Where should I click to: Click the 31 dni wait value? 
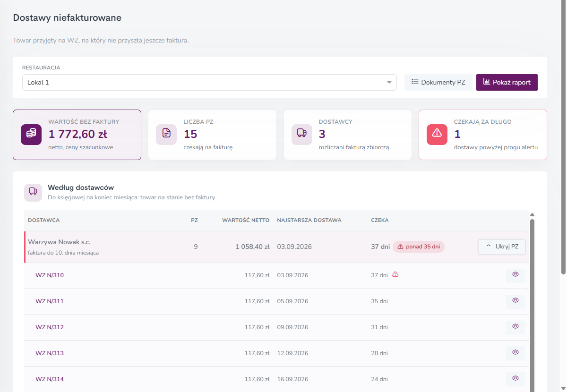[x=380, y=327]
